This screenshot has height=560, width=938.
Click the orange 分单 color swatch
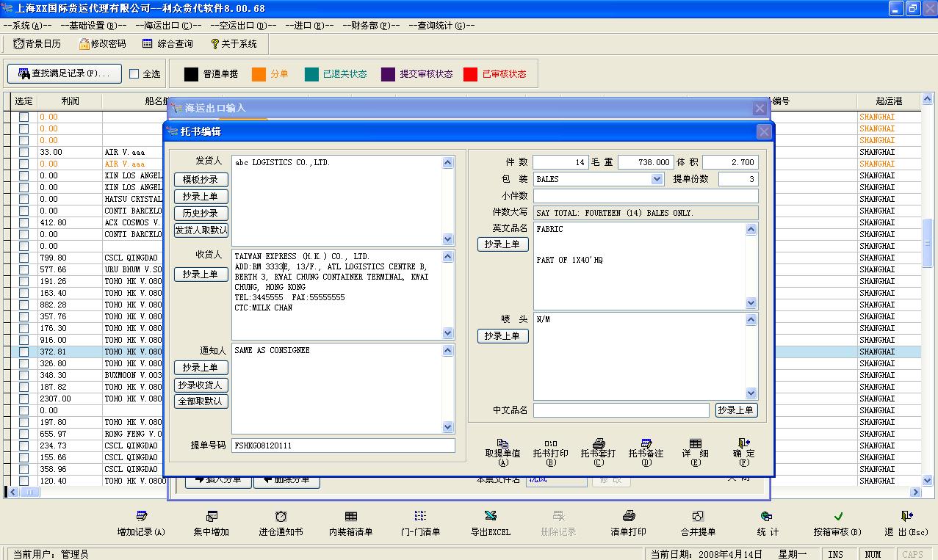click(x=259, y=74)
